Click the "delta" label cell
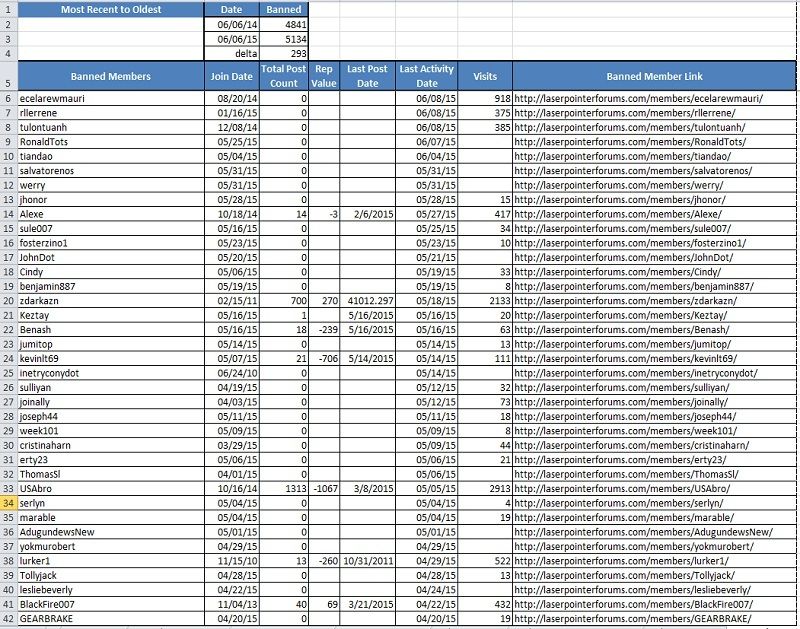 pos(232,54)
